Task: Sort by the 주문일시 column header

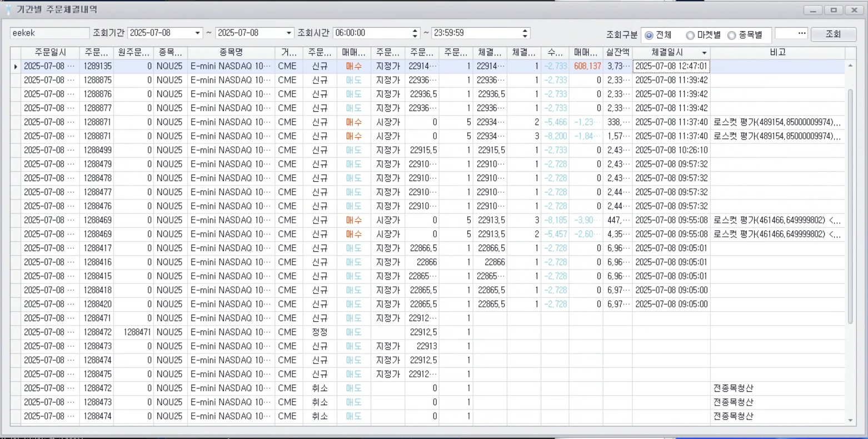Action: point(50,52)
